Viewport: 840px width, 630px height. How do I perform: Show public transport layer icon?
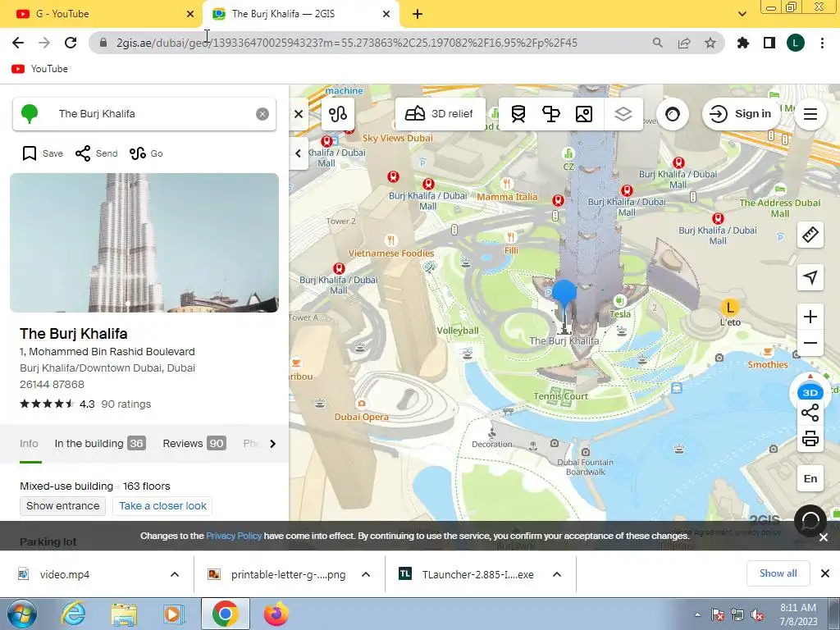coord(518,113)
